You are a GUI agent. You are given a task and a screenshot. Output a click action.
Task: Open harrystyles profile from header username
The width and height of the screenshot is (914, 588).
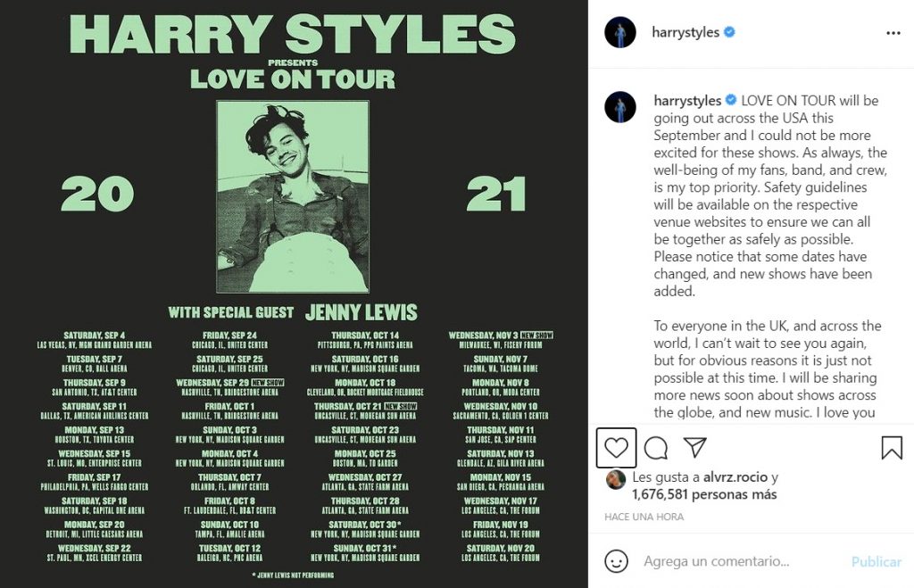pos(685,33)
